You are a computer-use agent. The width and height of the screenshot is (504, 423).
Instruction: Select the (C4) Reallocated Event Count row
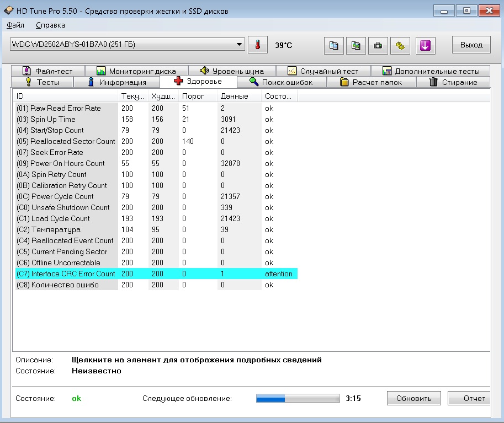coord(156,240)
